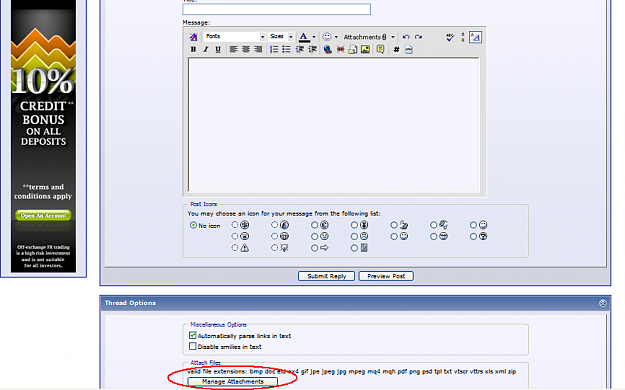Align message text to the right
The height and width of the screenshot is (390, 625).
(258, 49)
